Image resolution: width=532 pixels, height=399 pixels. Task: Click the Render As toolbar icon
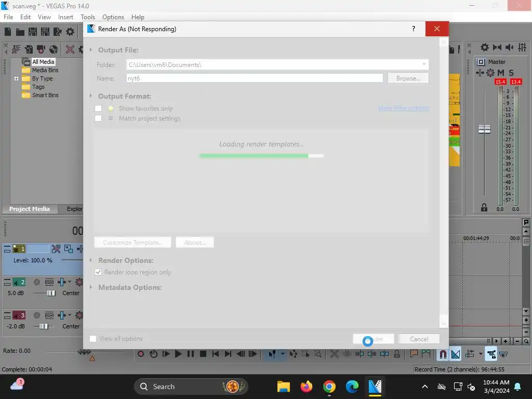[58, 32]
